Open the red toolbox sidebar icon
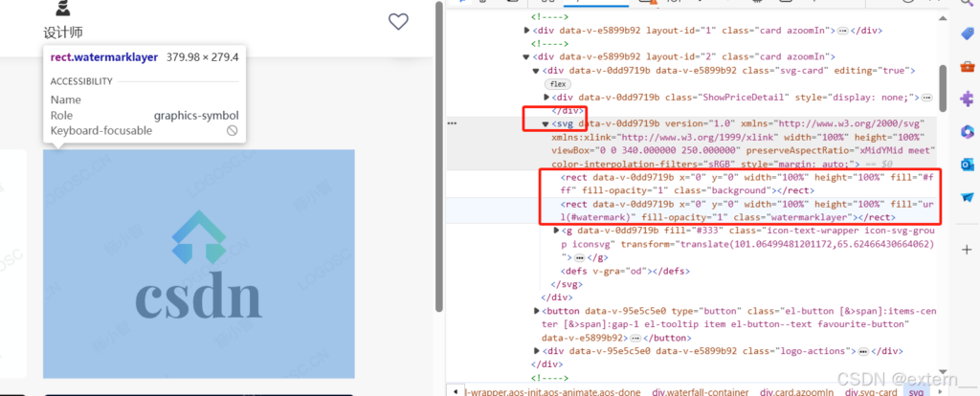The image size is (980, 396). [967, 66]
